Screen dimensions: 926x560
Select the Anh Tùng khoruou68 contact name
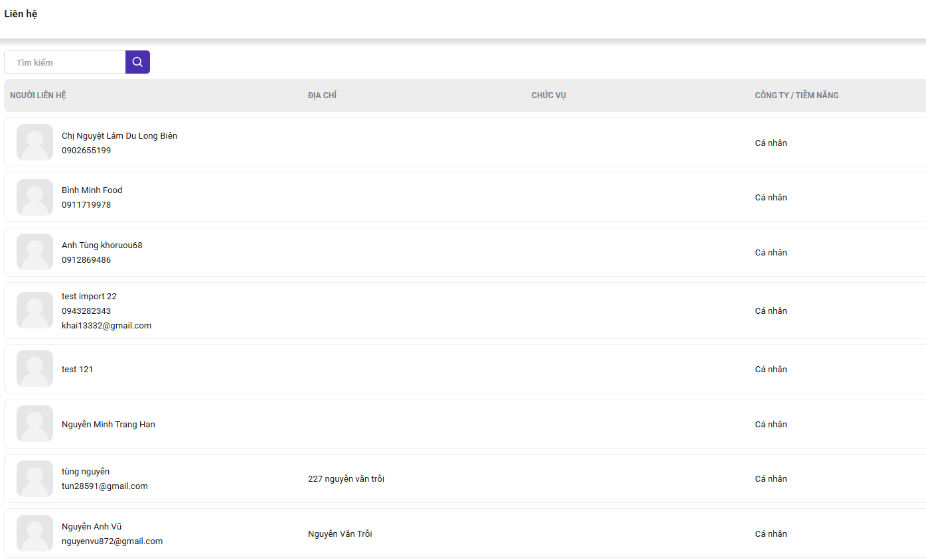tap(102, 245)
